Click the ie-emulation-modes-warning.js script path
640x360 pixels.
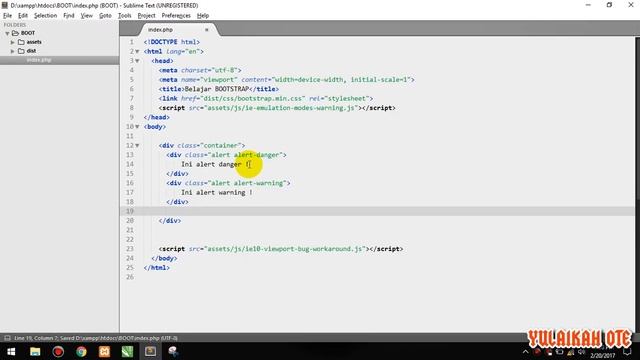pos(281,108)
